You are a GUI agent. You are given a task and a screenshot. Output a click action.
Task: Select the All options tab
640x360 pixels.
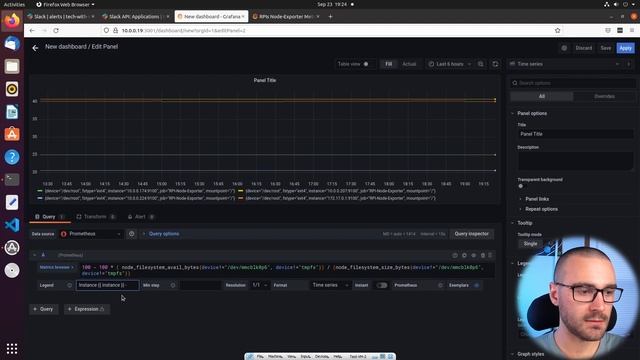pyautogui.click(x=542, y=96)
